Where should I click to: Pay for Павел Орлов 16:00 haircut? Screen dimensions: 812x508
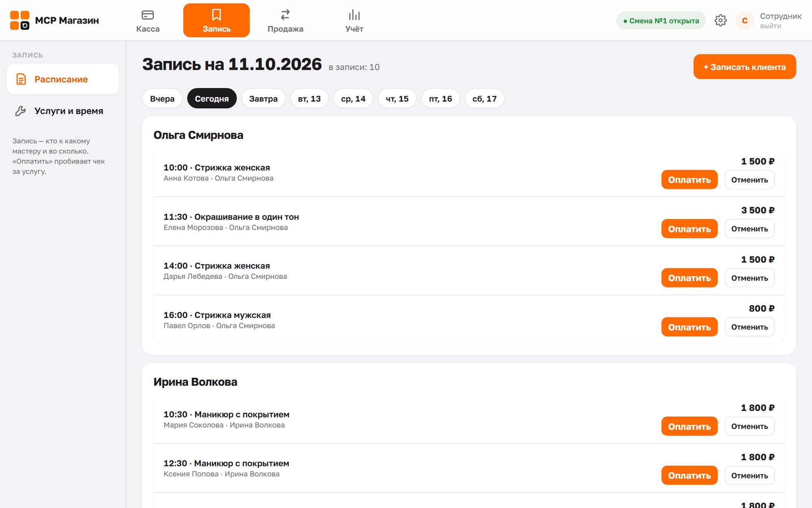689,327
